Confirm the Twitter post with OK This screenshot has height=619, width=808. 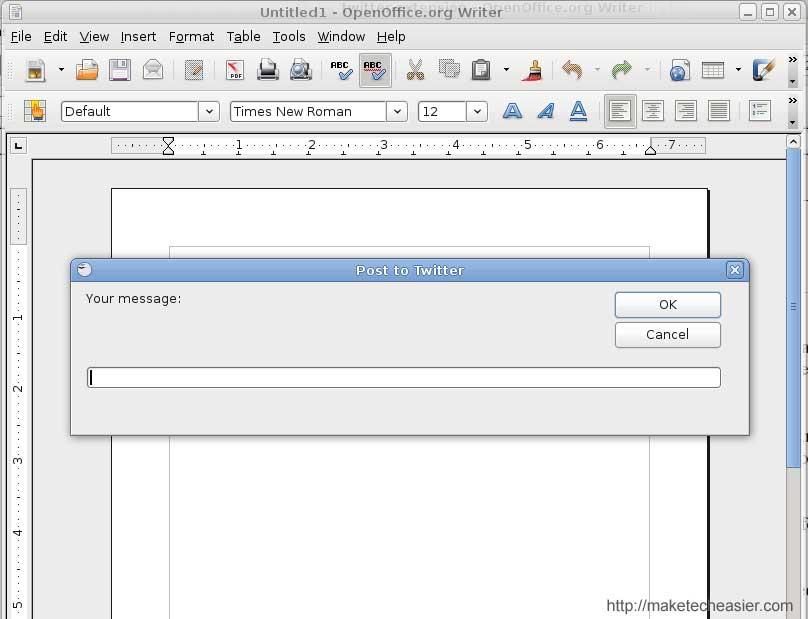[x=667, y=304]
